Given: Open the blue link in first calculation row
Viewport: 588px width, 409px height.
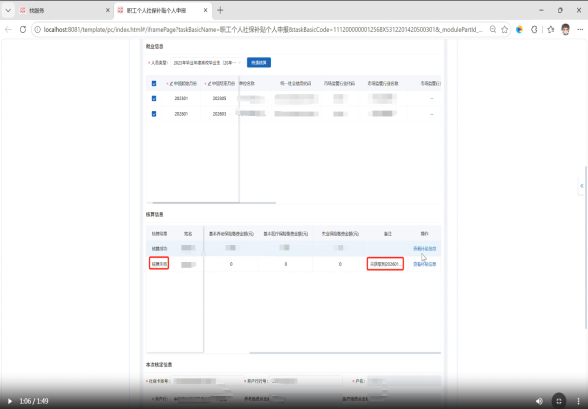Looking at the screenshot, I should pyautogui.click(x=424, y=249).
